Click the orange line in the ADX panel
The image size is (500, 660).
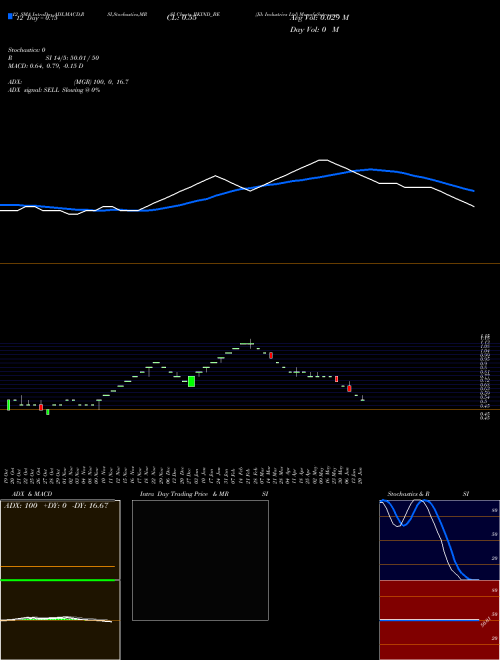58,567
